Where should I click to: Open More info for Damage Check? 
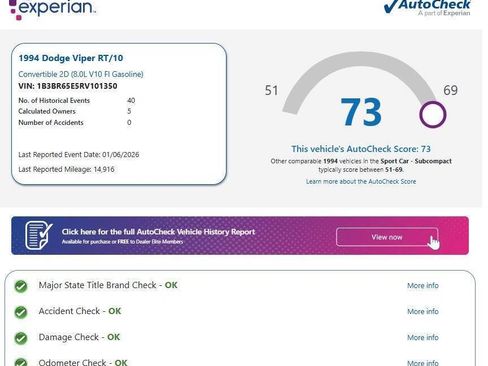(423, 338)
